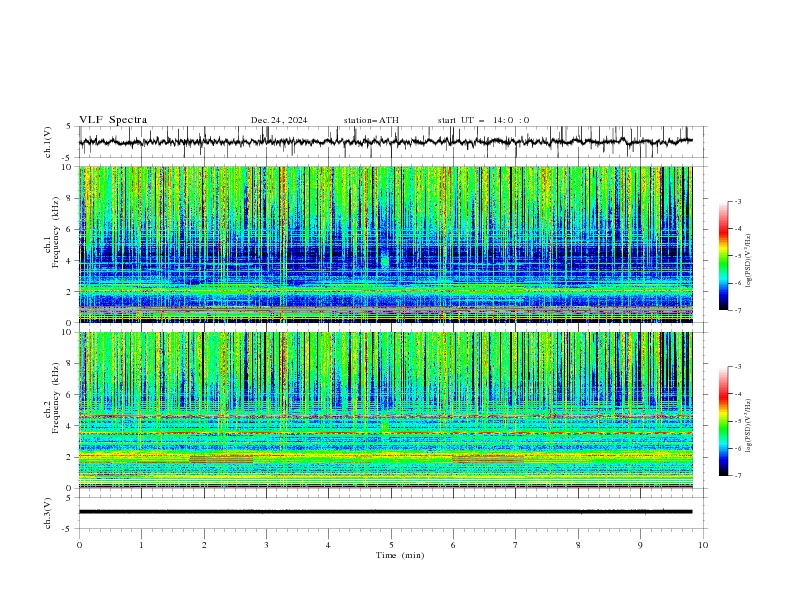
Task: Click the "VLF Spectra" plot title
Action: [113, 120]
